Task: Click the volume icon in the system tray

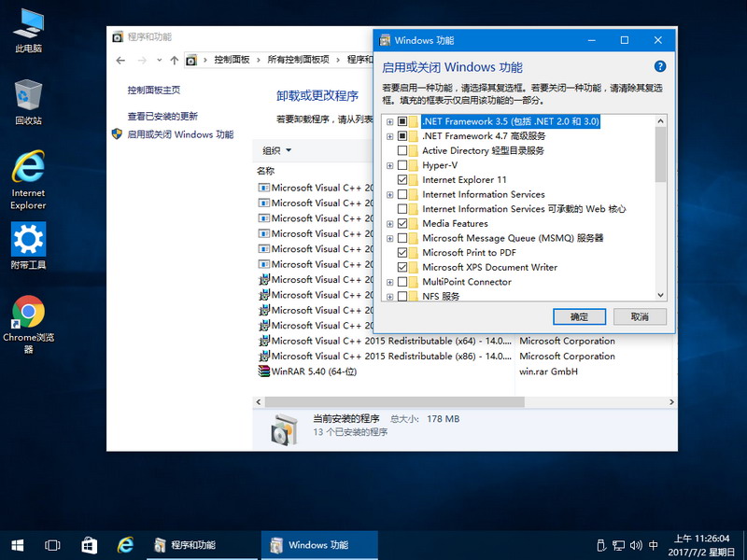Action: (636, 545)
